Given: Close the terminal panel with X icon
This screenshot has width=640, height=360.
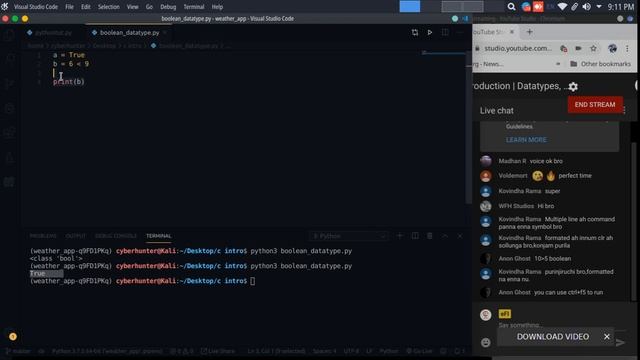Looking at the screenshot, I should [460, 236].
